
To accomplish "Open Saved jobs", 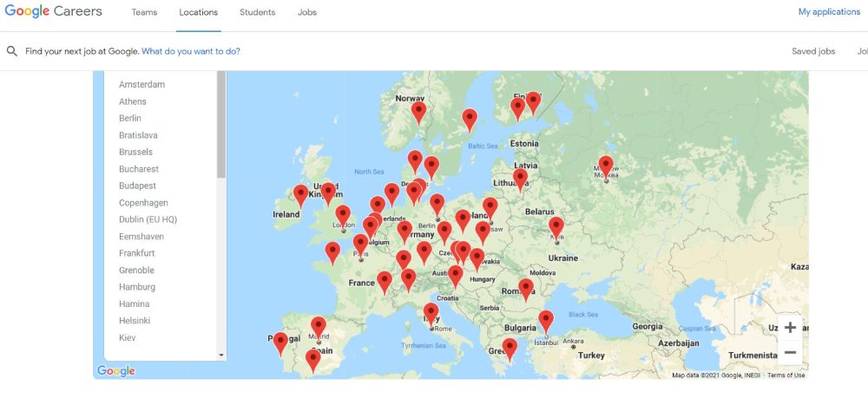I will point(813,51).
